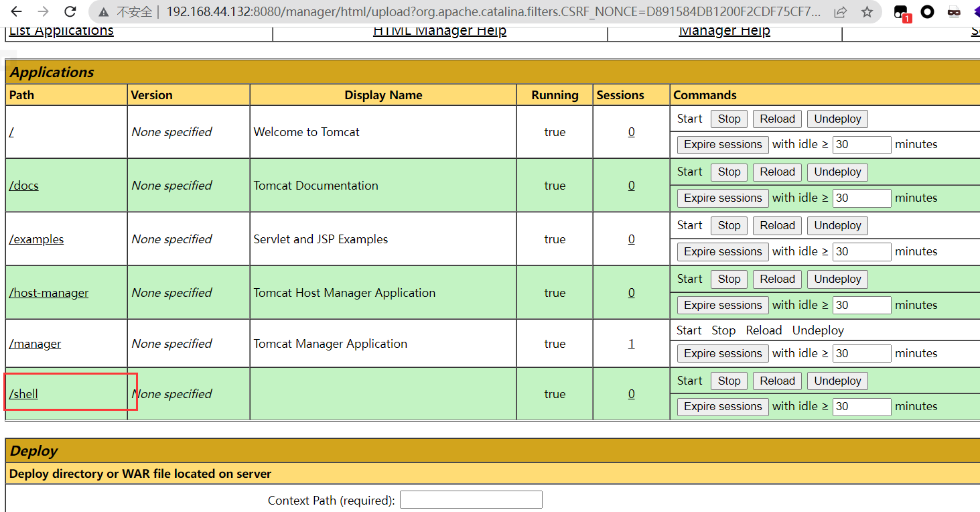
Task: Expire sessions for /docs
Action: [723, 198]
